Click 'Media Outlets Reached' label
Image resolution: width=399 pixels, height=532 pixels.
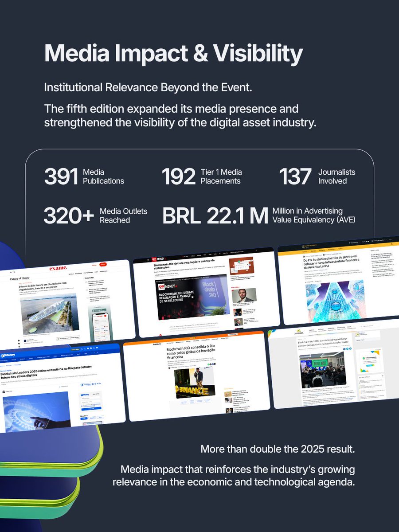[123, 215]
